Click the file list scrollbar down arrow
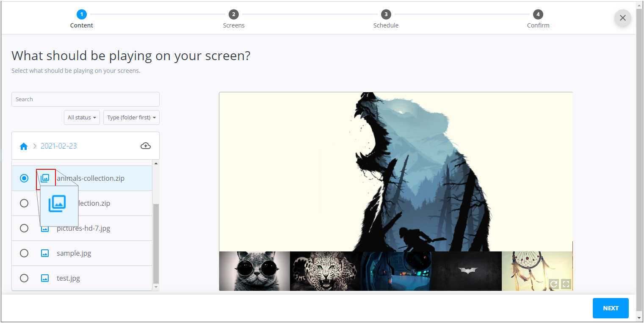 coord(156,287)
